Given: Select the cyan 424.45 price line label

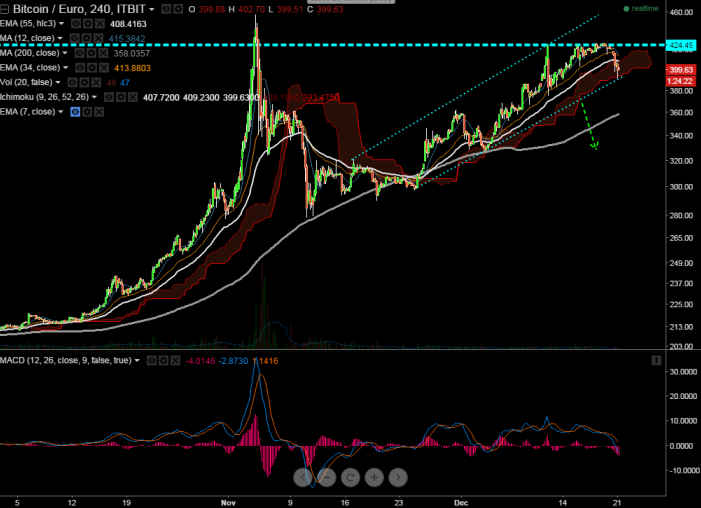Looking at the screenshot, I should pyautogui.click(x=681, y=45).
